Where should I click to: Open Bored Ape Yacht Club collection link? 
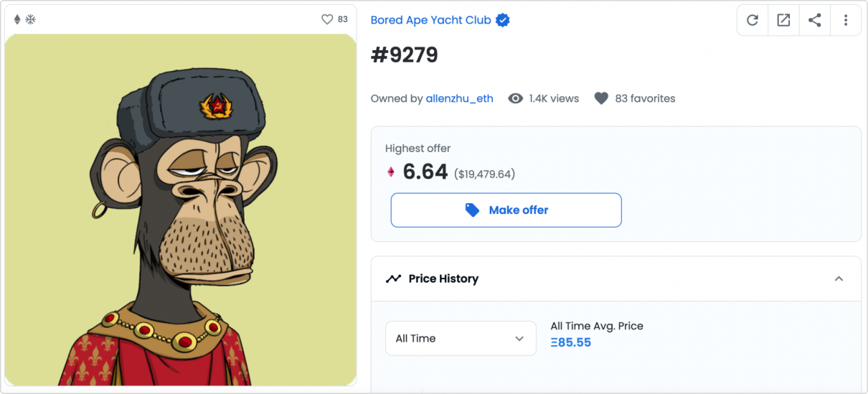pos(430,20)
